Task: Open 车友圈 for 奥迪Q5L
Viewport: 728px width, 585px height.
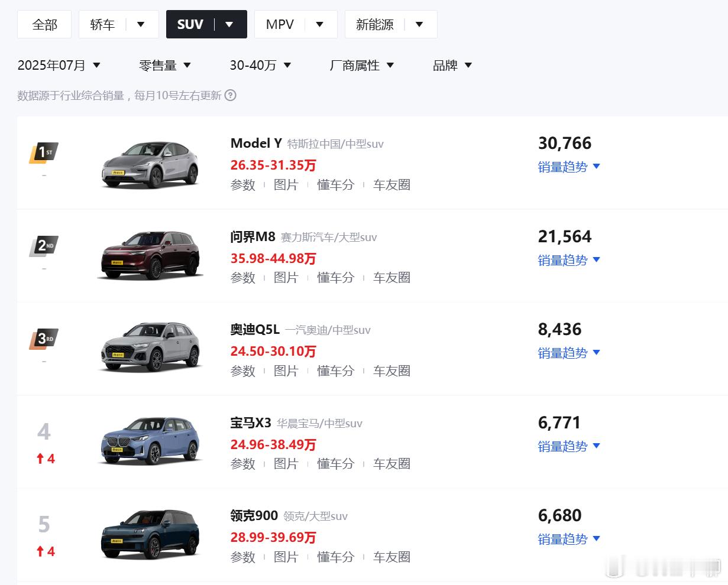Action: (391, 371)
